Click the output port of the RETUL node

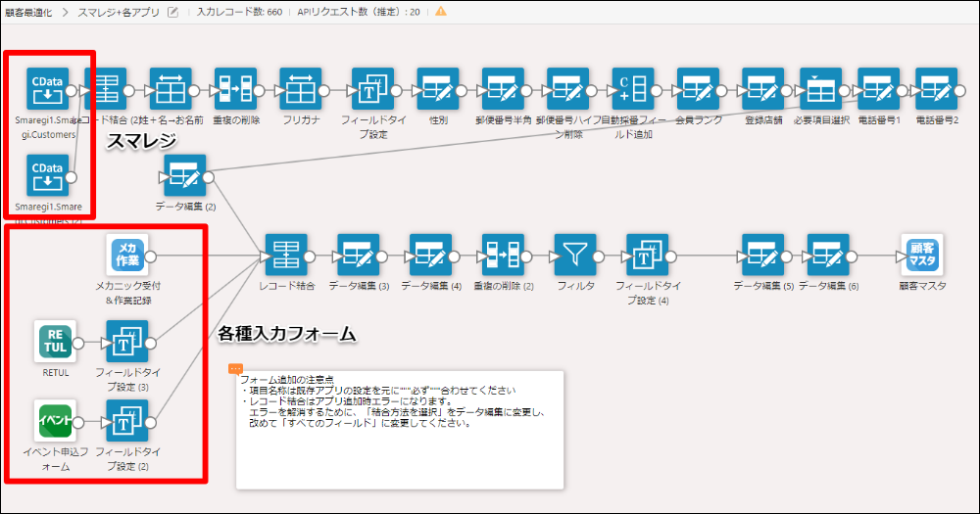[78, 343]
